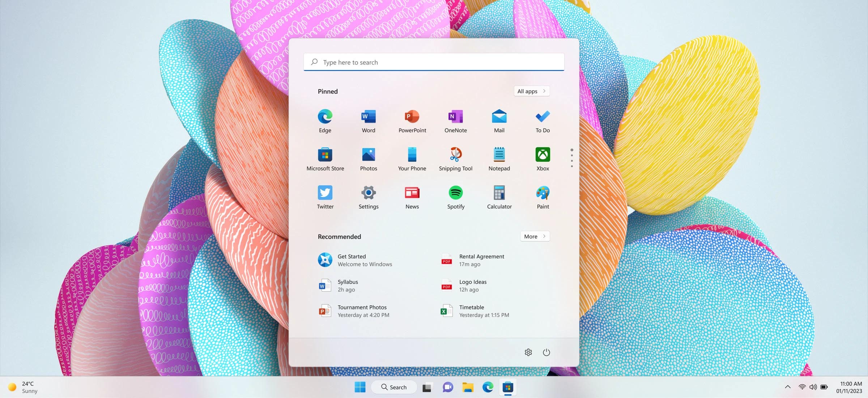The image size is (868, 398).
Task: Open Chat from the taskbar
Action: point(448,387)
